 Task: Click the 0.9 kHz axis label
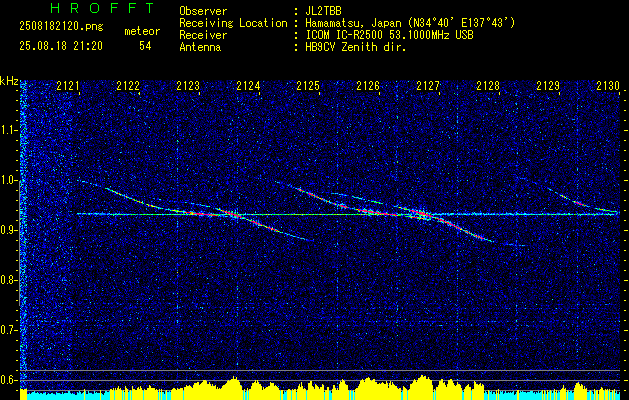pos(9,230)
